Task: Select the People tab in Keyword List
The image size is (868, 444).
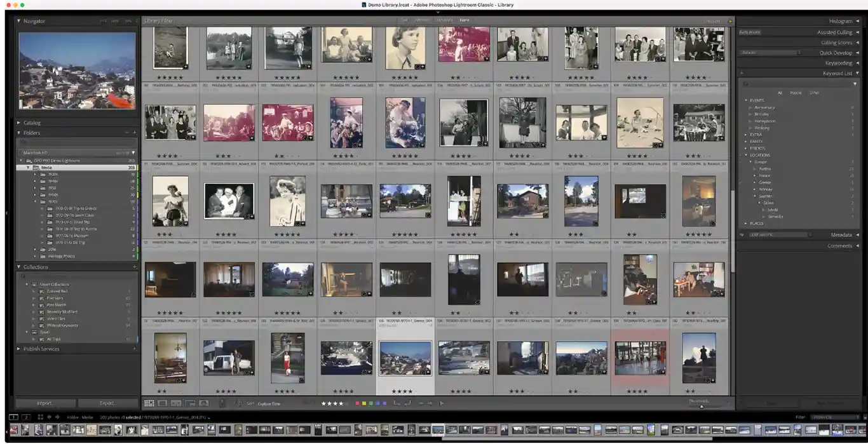Action: (x=795, y=93)
